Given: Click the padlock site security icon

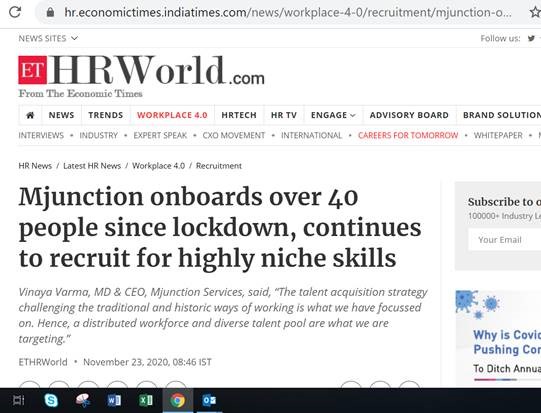Looking at the screenshot, I should 50,12.
